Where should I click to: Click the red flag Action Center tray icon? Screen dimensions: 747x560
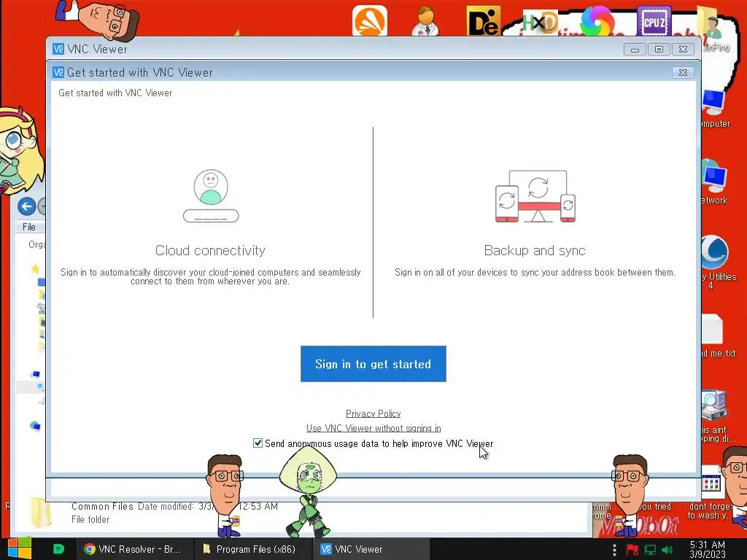tap(632, 550)
